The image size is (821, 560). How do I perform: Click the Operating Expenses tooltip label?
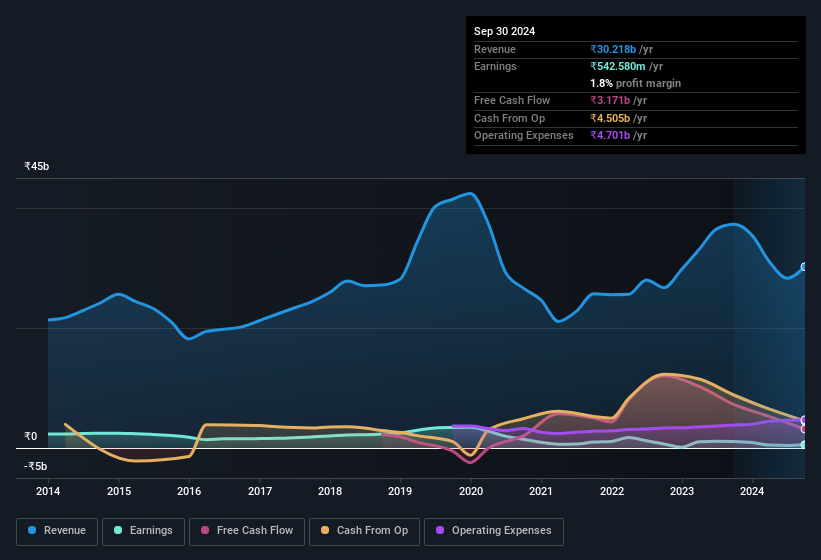pyautogui.click(x=524, y=136)
